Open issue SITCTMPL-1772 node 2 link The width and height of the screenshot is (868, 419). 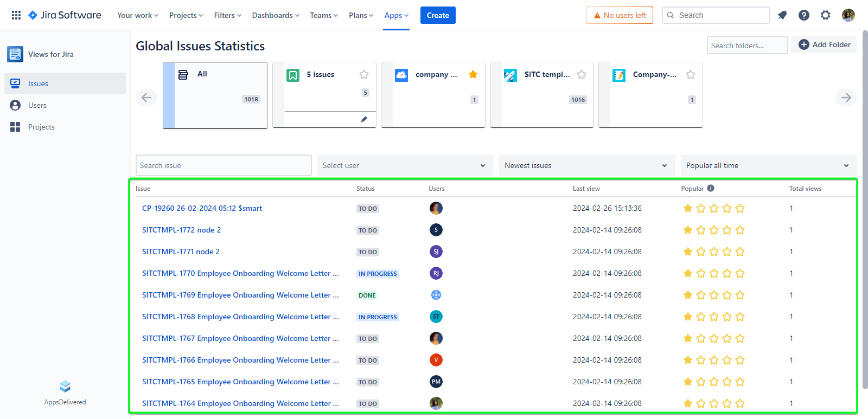coord(181,230)
